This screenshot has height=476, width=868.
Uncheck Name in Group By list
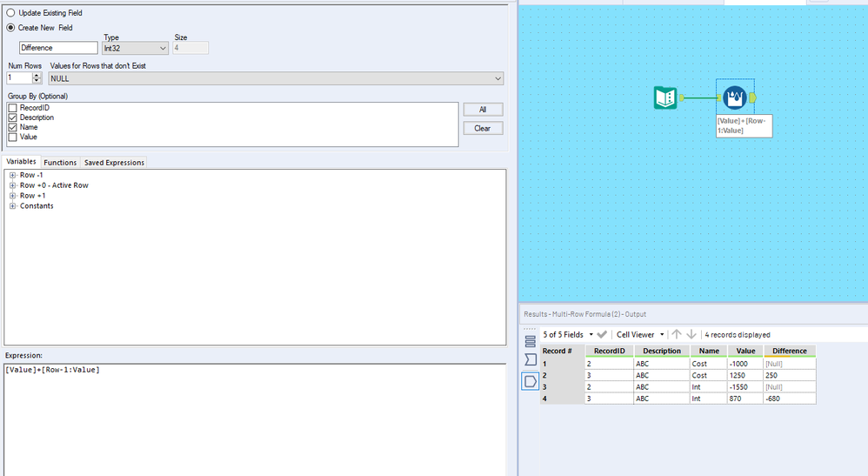click(13, 127)
